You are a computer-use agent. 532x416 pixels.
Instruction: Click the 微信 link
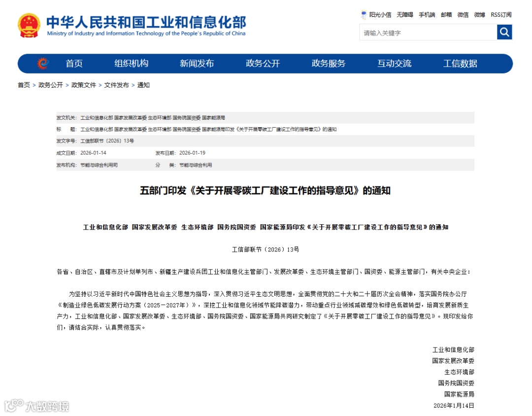[463, 15]
